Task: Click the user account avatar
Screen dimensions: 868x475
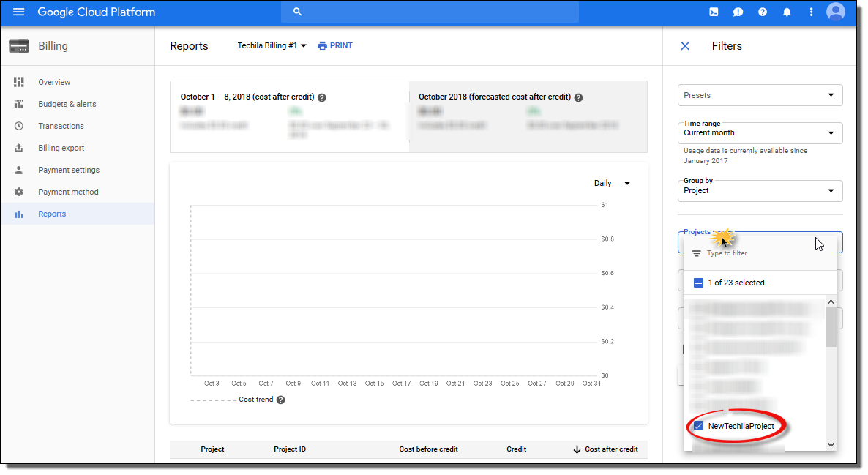Action: (835, 12)
